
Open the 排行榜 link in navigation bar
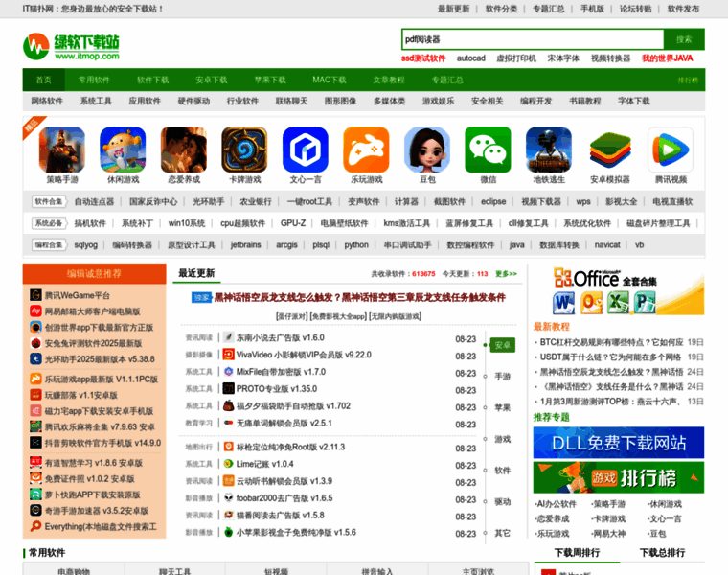pyautogui.click(x=688, y=80)
